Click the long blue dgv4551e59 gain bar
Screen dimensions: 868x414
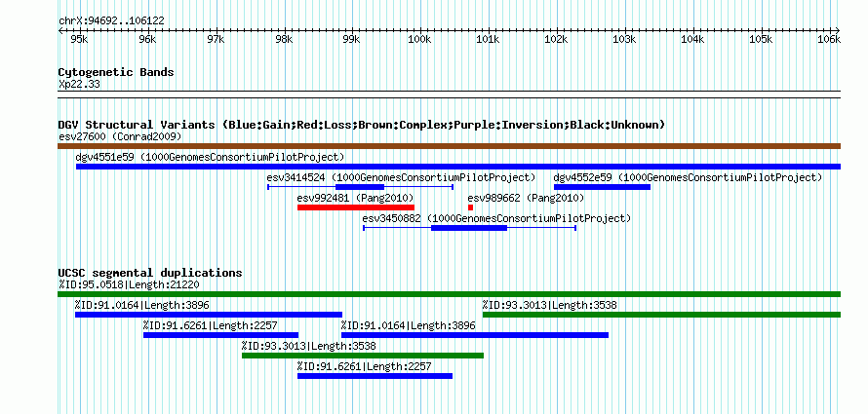pos(458,167)
